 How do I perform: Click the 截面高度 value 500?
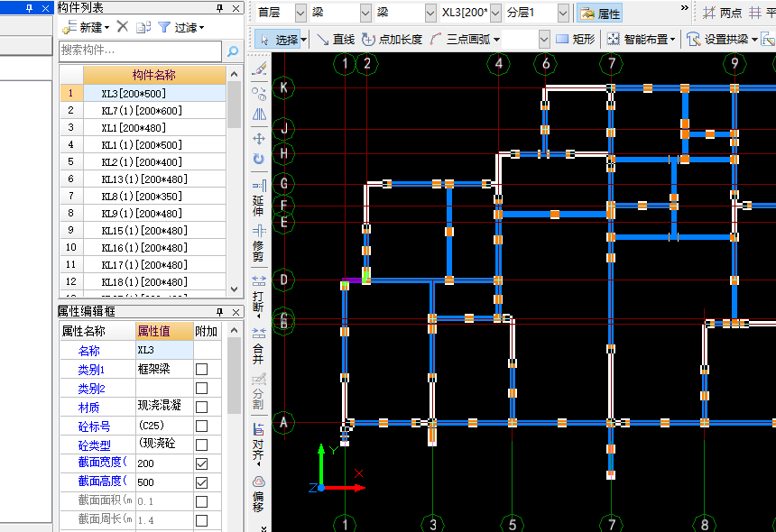pyautogui.click(x=164, y=482)
